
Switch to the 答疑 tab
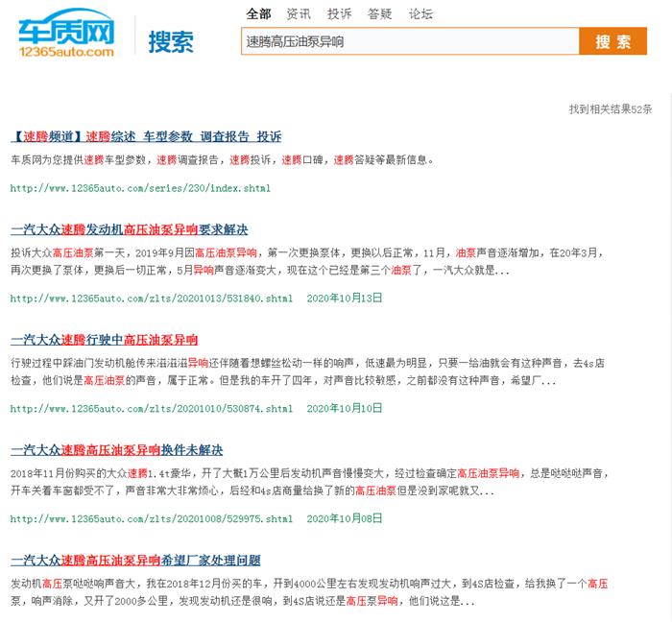380,14
